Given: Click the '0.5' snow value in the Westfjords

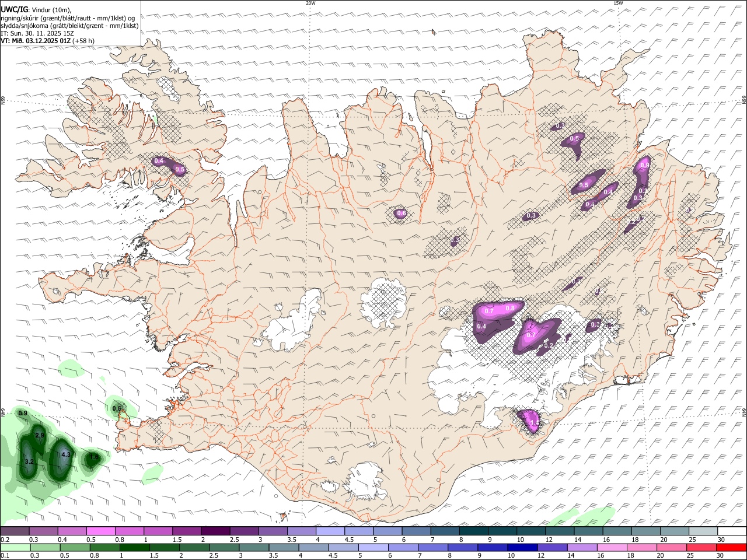Looking at the screenshot, I should [x=180, y=170].
